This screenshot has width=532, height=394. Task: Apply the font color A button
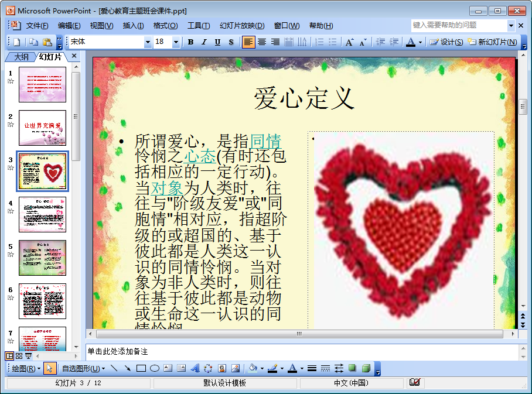pos(411,42)
